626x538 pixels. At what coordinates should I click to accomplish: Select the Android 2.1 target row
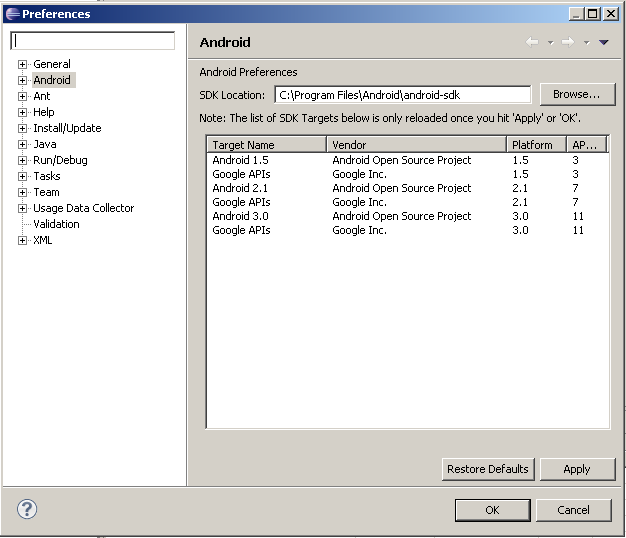[408, 188]
